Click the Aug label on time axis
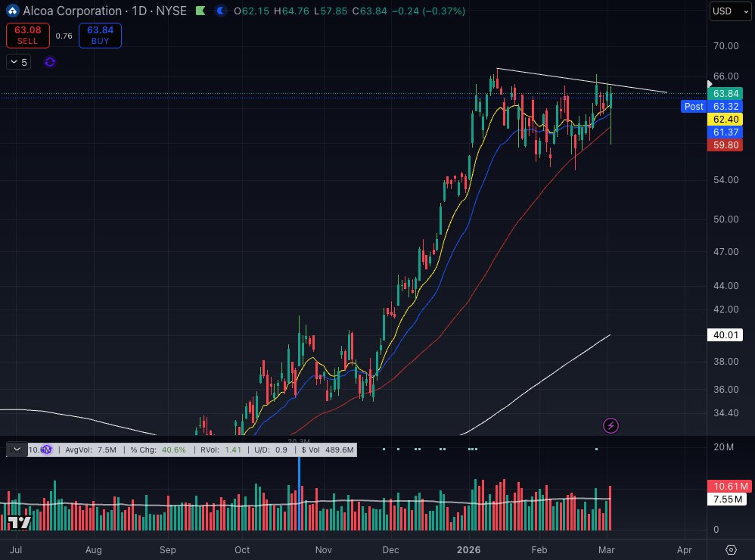This screenshot has width=755, height=560. 93,550
